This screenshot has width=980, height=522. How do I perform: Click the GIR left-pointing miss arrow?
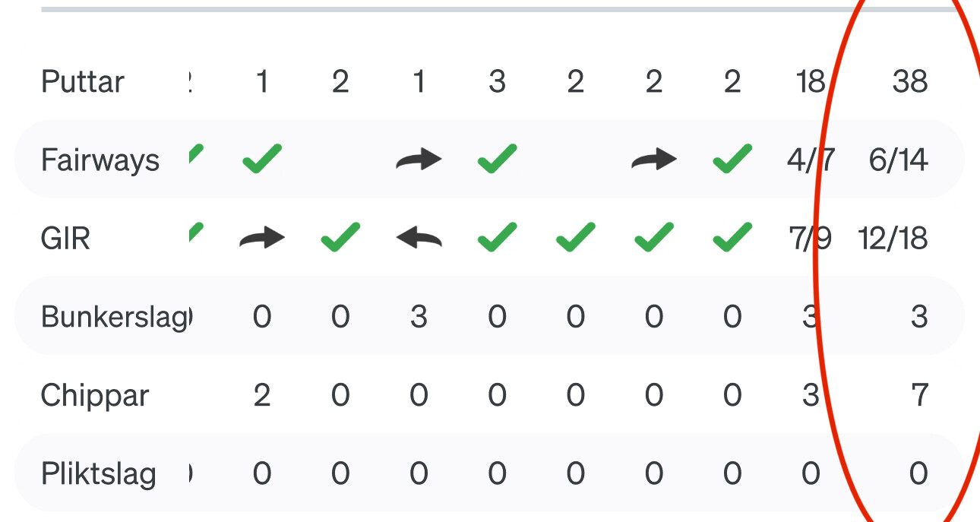pyautogui.click(x=419, y=239)
